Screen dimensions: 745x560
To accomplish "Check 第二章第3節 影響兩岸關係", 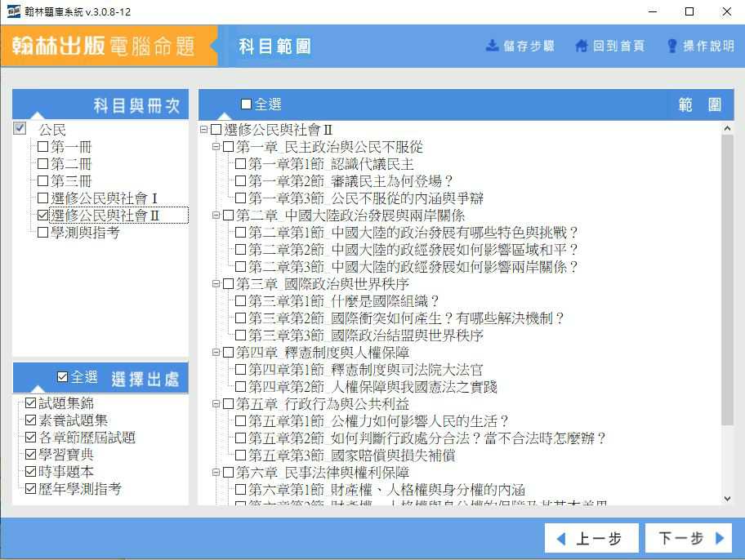I will tap(240, 266).
